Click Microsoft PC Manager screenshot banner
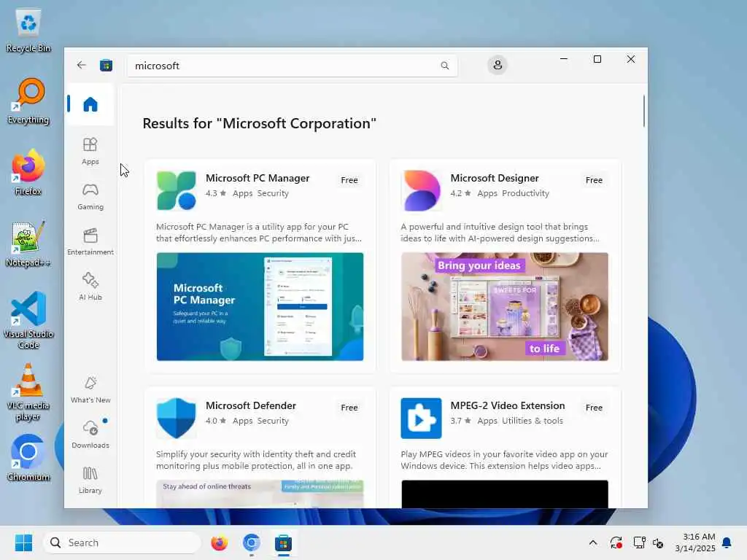Viewport: 747px width, 560px height. [x=260, y=307]
